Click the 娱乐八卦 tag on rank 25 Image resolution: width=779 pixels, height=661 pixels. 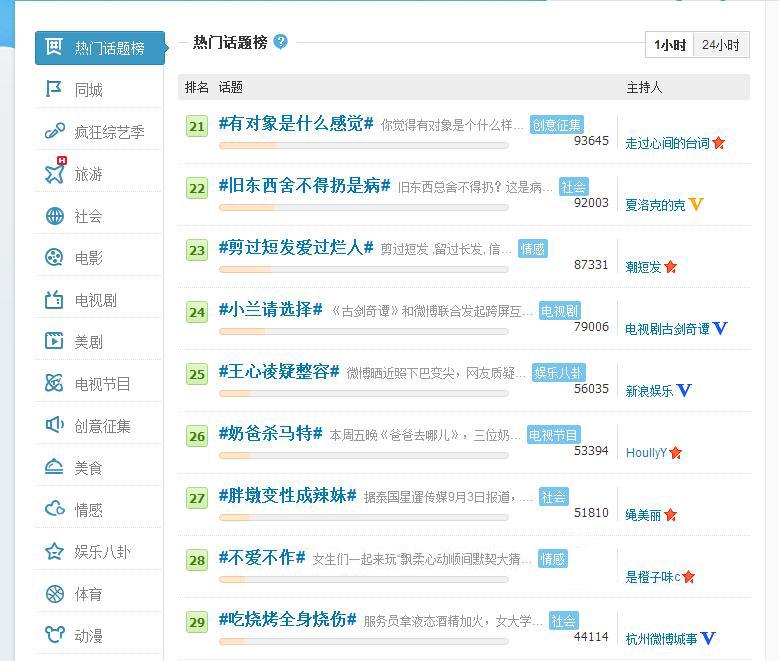coord(558,373)
